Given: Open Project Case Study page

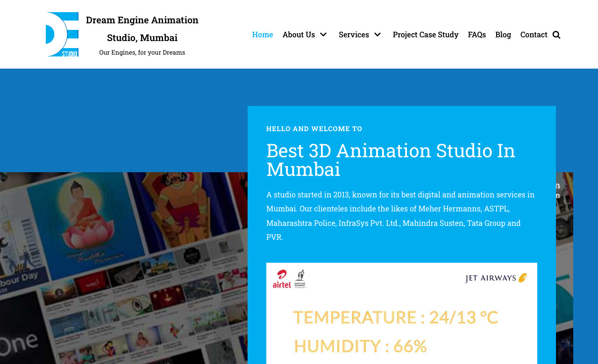Looking at the screenshot, I should tap(426, 35).
